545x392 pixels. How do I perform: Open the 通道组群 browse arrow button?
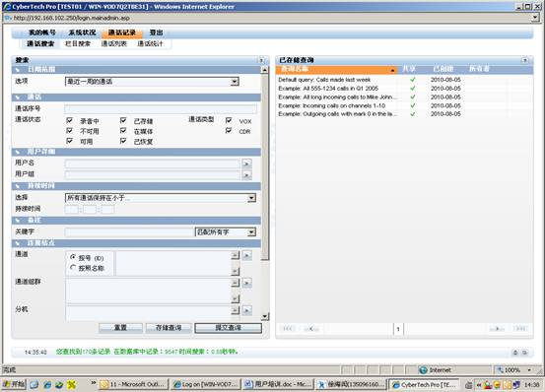coord(246,283)
